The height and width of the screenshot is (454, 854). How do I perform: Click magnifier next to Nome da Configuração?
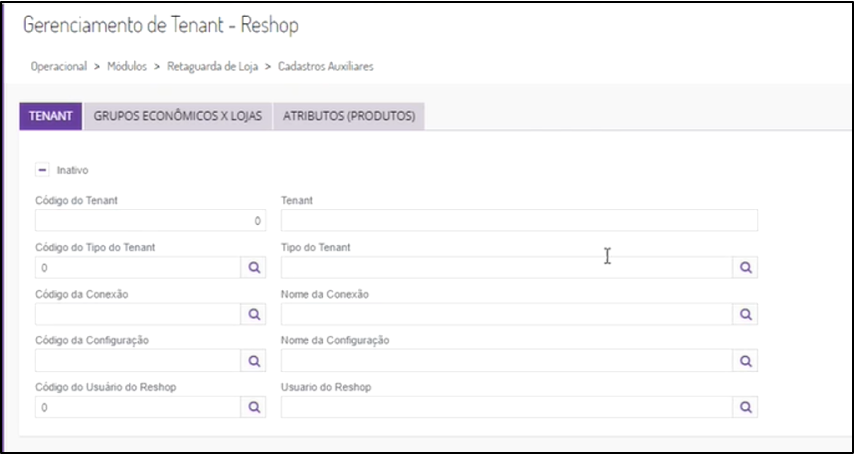pyautogui.click(x=745, y=361)
